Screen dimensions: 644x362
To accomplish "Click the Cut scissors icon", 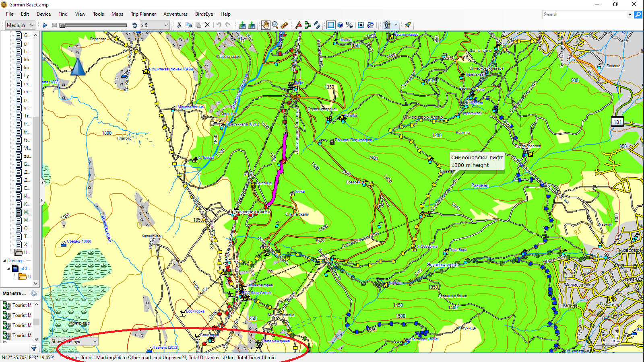I will (x=179, y=25).
